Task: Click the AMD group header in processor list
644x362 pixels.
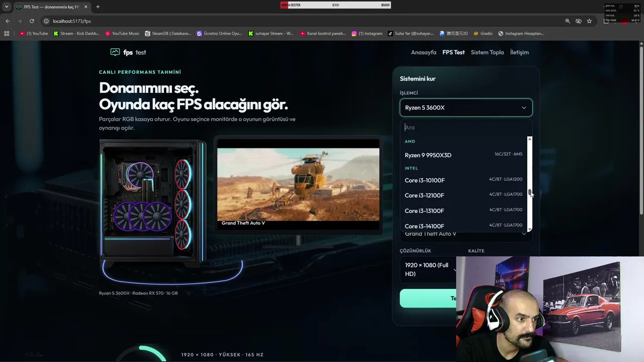Action: pos(410,142)
